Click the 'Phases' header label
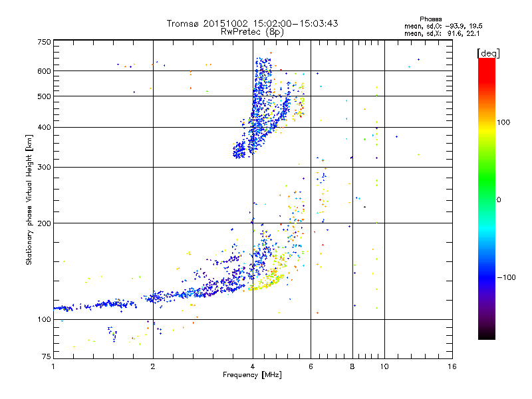Viewport: 532px width, 399px height. tap(430, 19)
